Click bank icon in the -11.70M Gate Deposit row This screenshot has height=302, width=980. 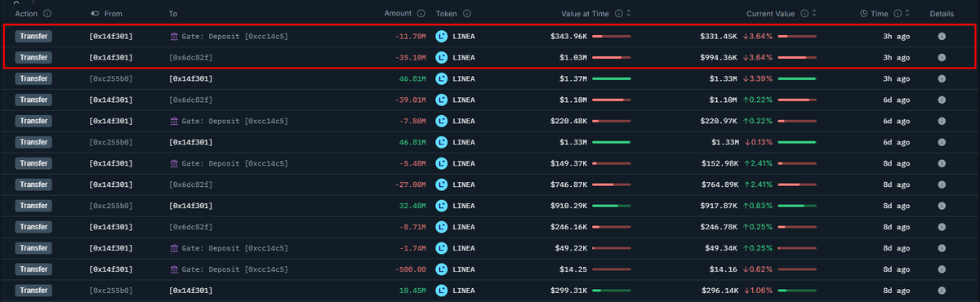174,36
